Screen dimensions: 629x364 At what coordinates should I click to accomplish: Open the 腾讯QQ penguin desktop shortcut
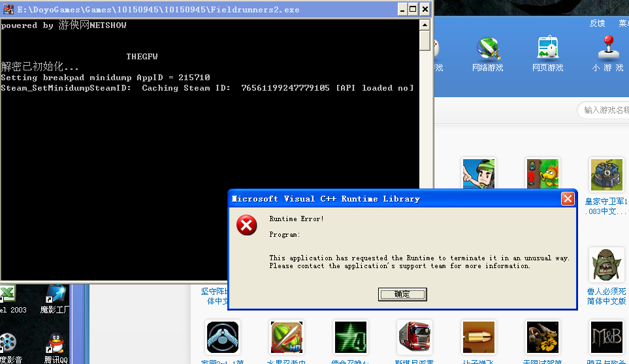tap(56, 348)
